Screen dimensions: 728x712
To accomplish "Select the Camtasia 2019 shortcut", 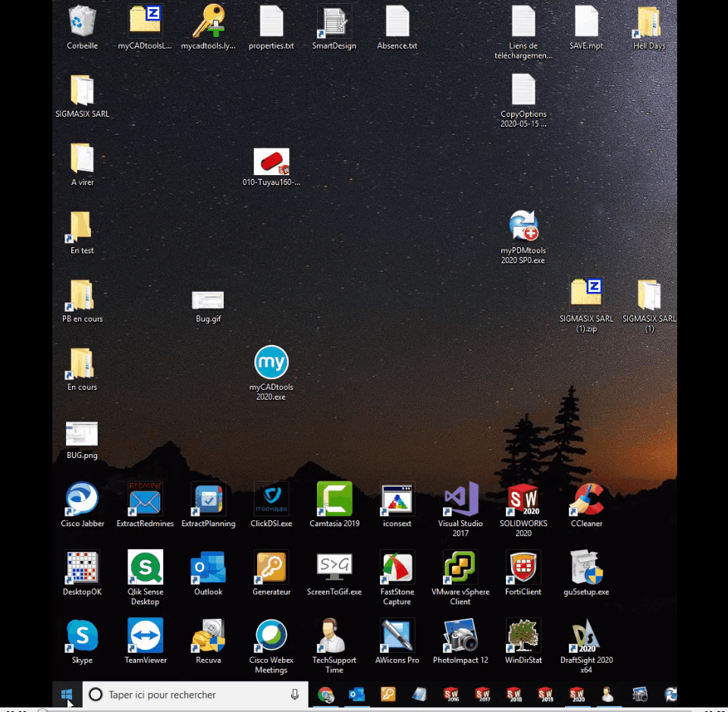I will point(334,499).
